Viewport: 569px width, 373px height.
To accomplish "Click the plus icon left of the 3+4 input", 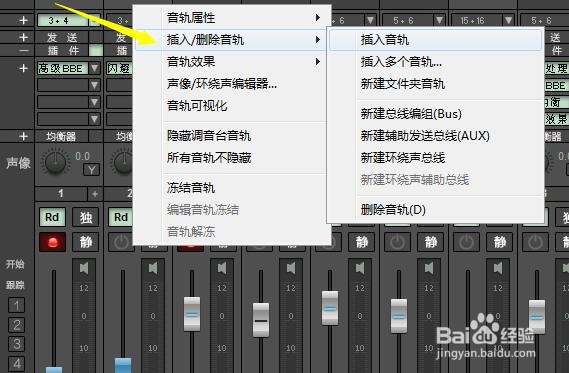I will pyautogui.click(x=24, y=20).
